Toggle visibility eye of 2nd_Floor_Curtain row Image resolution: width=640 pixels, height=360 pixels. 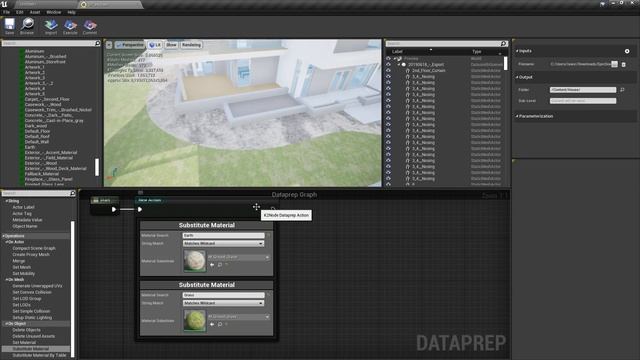coord(388,71)
